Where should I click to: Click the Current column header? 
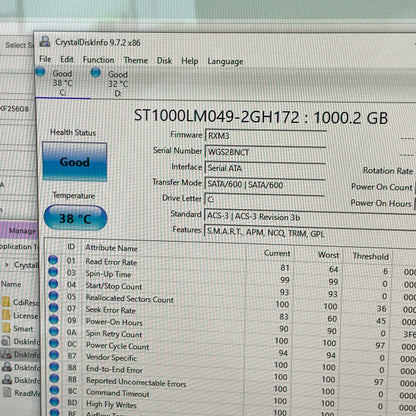pyautogui.click(x=277, y=253)
